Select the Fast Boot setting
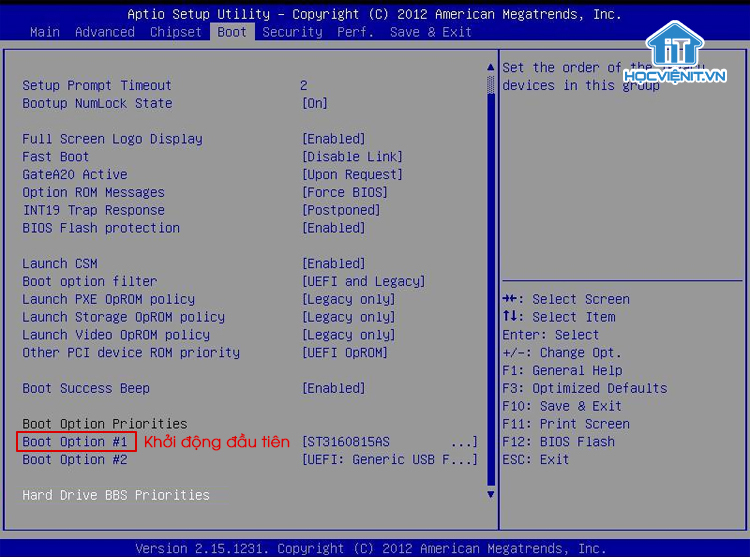Screen dimensions: 750x557 55,157
